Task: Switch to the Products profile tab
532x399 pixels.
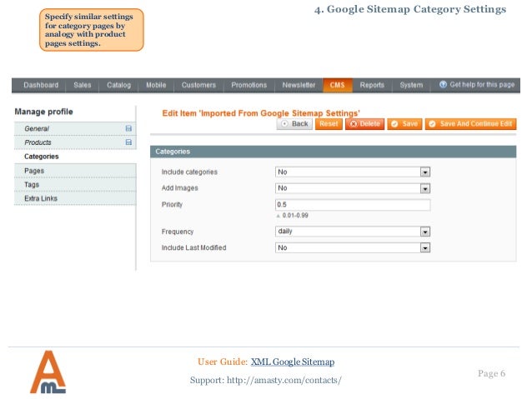Action: pos(75,142)
